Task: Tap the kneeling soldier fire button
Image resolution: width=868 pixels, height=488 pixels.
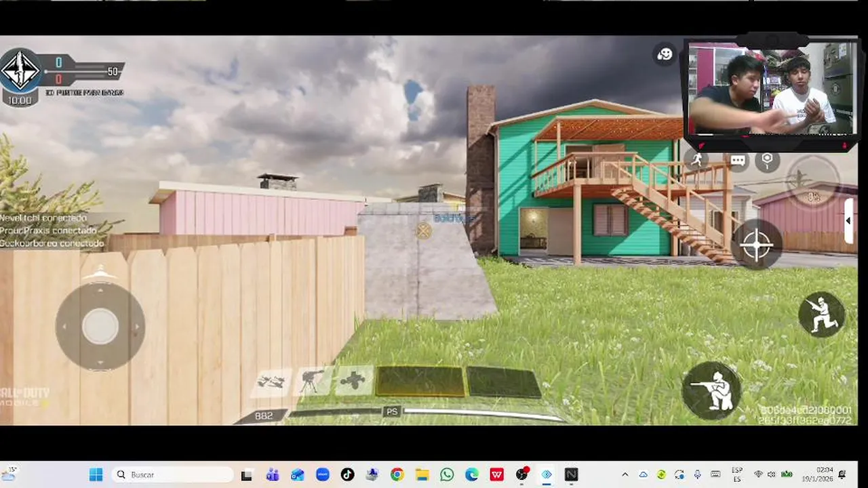Action: point(711,390)
